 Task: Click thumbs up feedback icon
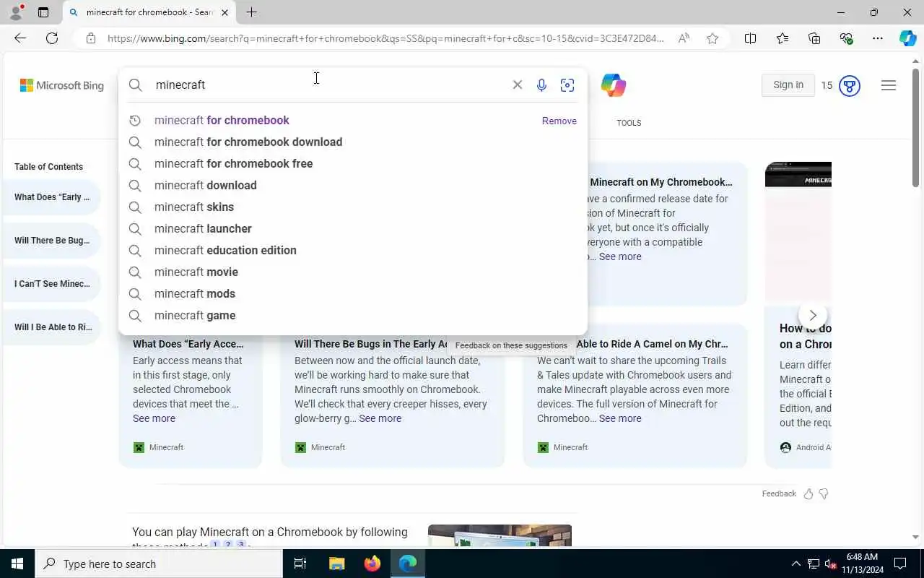(x=808, y=493)
